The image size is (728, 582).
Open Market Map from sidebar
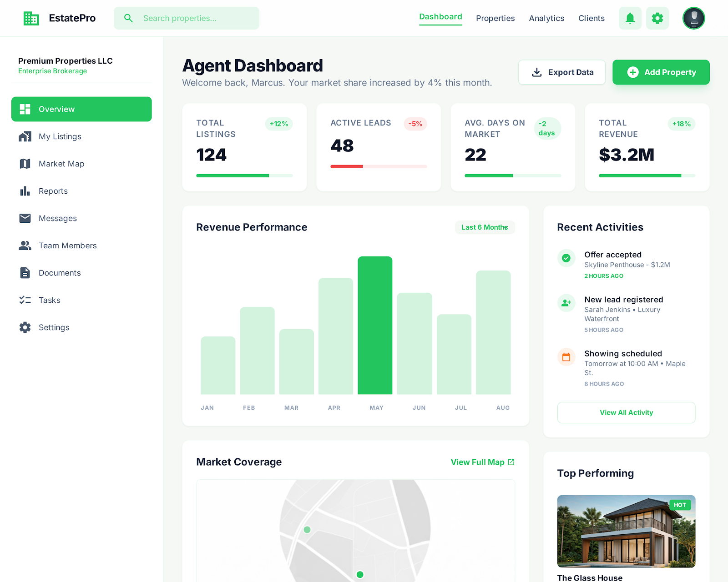61,164
